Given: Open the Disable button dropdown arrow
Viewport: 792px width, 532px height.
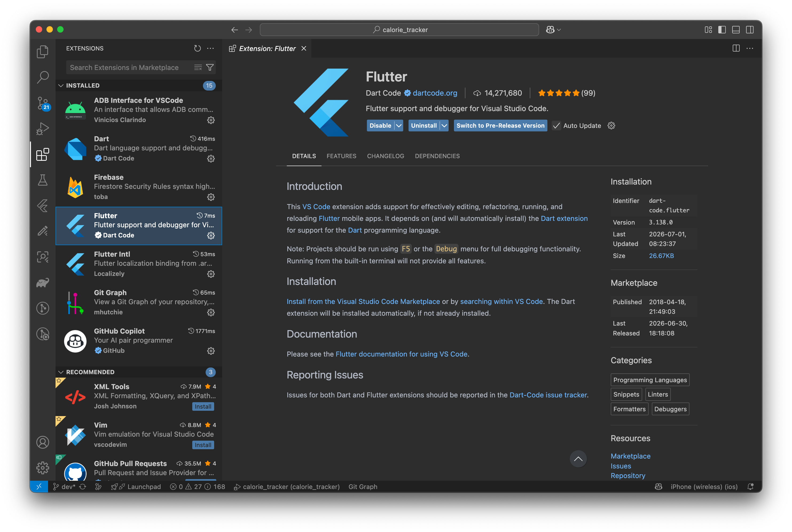Looking at the screenshot, I should click(x=399, y=126).
